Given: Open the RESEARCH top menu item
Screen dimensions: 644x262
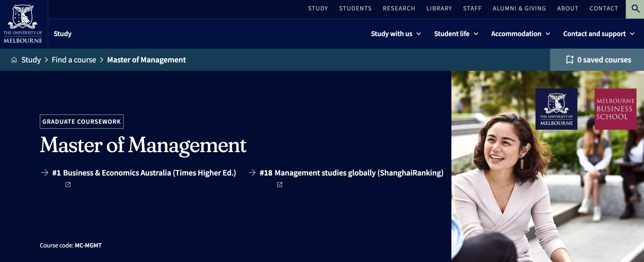Looking at the screenshot, I should (x=399, y=8).
